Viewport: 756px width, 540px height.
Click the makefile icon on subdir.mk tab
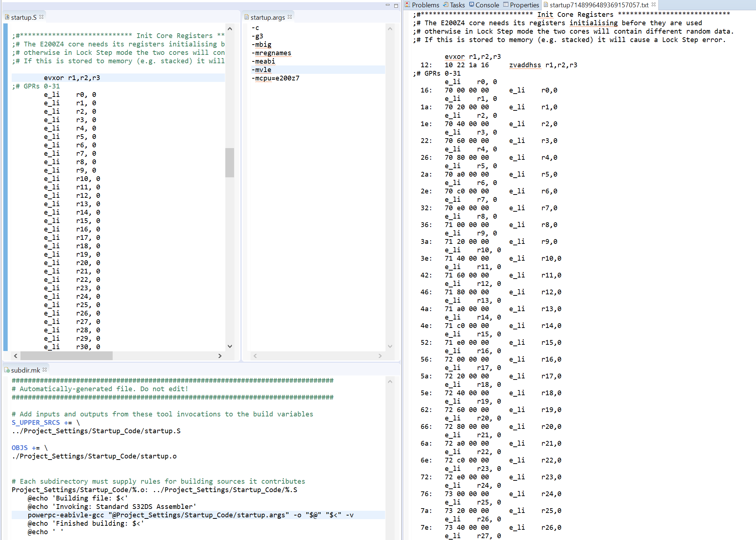(7, 370)
